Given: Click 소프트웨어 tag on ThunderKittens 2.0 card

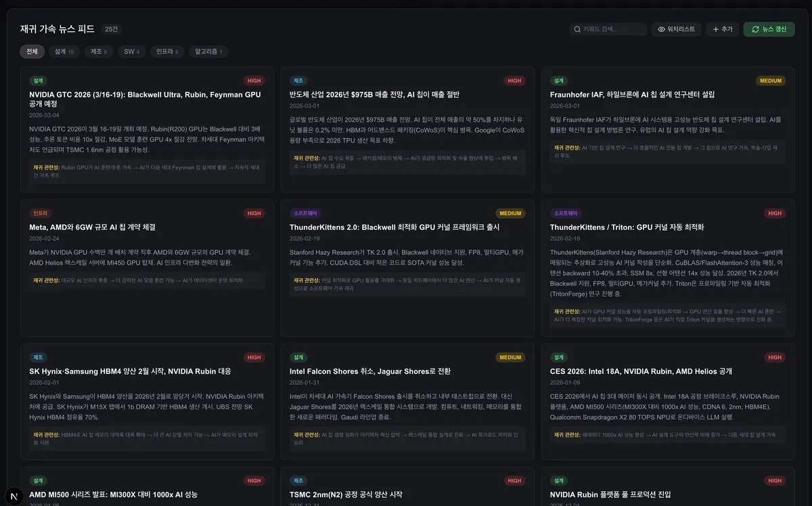Looking at the screenshot, I should coord(305,213).
